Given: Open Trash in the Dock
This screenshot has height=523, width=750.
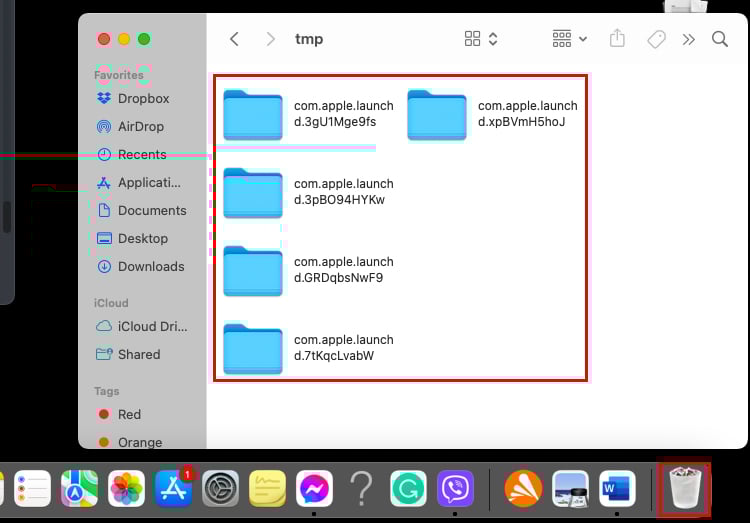Looking at the screenshot, I should pos(685,488).
